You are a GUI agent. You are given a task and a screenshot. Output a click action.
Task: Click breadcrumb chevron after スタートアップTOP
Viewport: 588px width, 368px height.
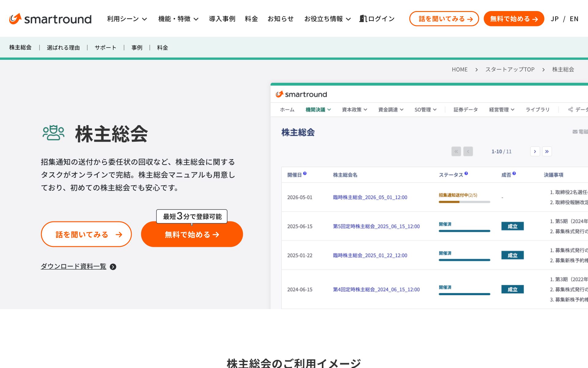click(544, 70)
